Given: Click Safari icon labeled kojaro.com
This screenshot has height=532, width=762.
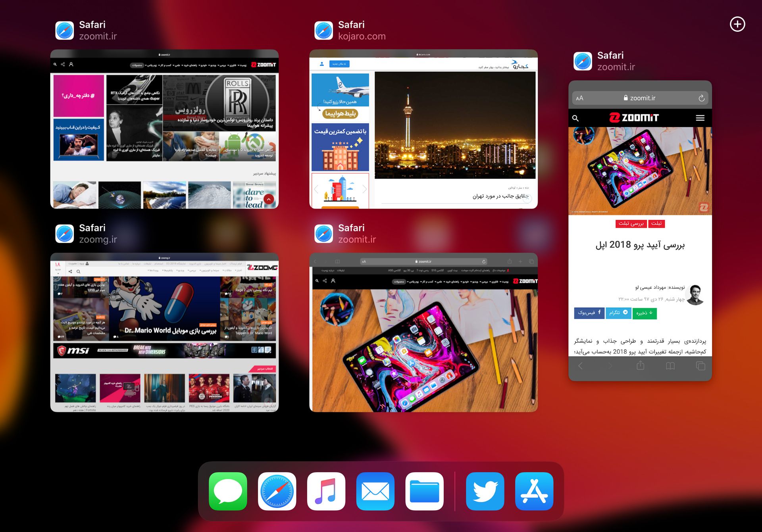Looking at the screenshot, I should click(323, 31).
